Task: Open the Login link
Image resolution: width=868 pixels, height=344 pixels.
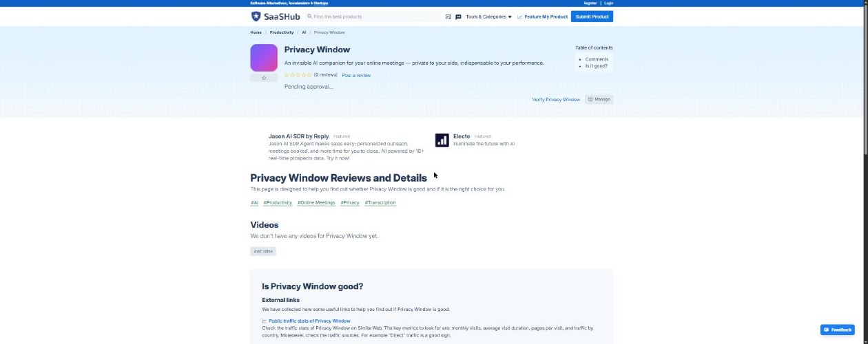Action: point(609,3)
